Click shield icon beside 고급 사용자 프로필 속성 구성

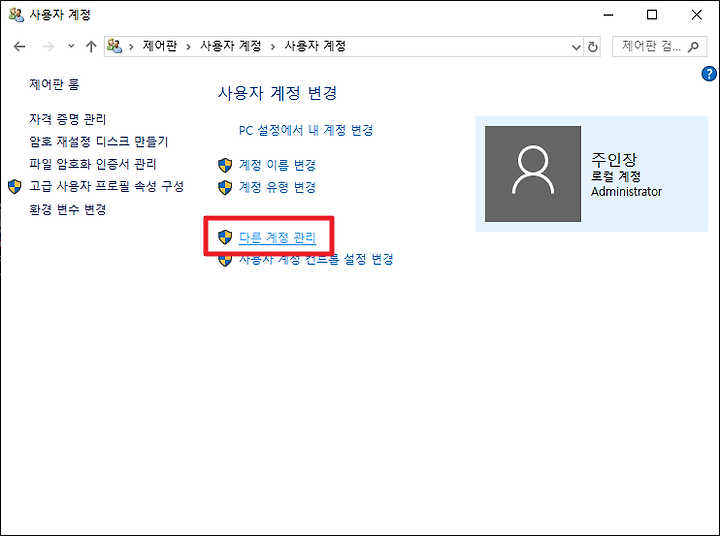(15, 186)
